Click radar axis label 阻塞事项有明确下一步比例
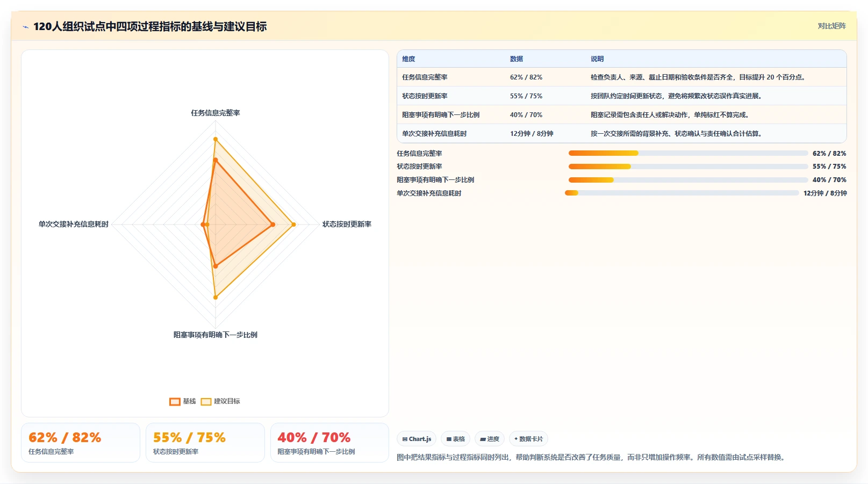The image size is (868, 484). tap(216, 335)
